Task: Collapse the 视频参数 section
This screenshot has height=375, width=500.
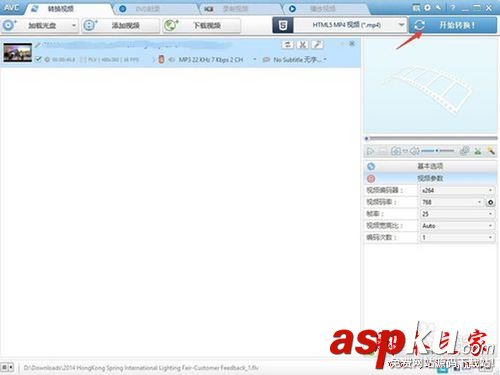Action: 430,178
